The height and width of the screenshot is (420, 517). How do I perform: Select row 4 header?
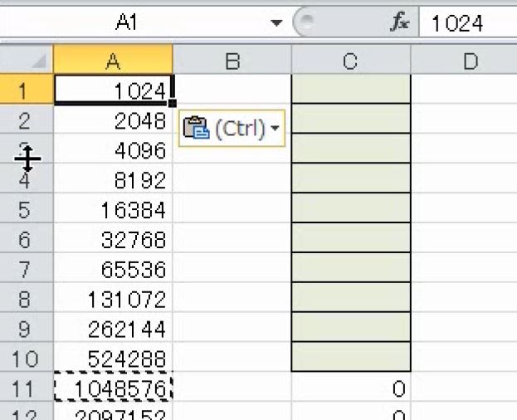(x=27, y=178)
